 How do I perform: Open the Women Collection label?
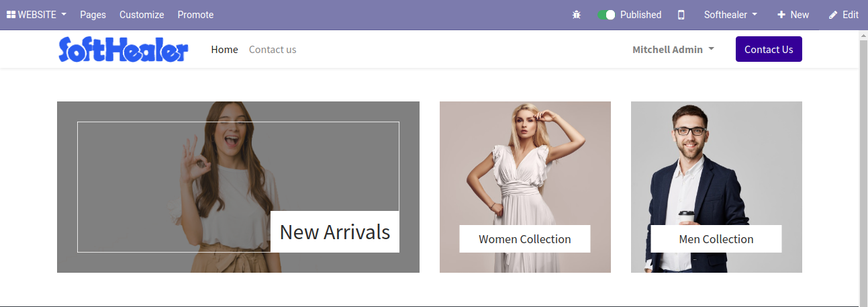tap(525, 239)
